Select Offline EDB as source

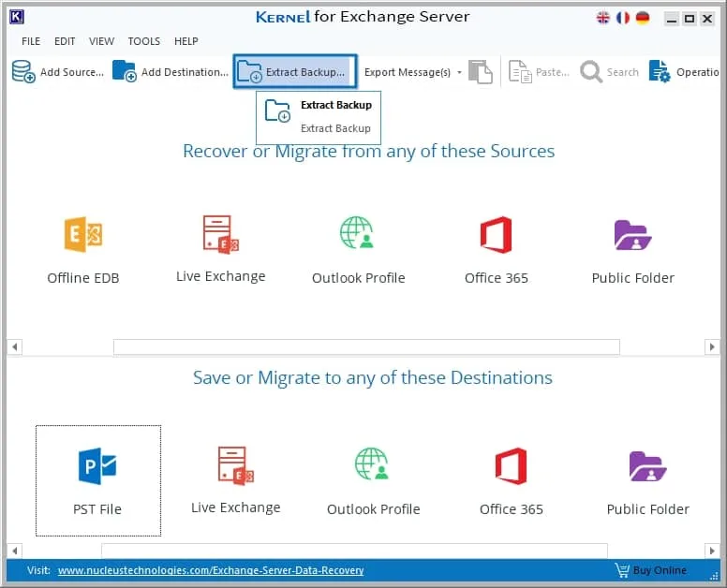[x=83, y=250]
